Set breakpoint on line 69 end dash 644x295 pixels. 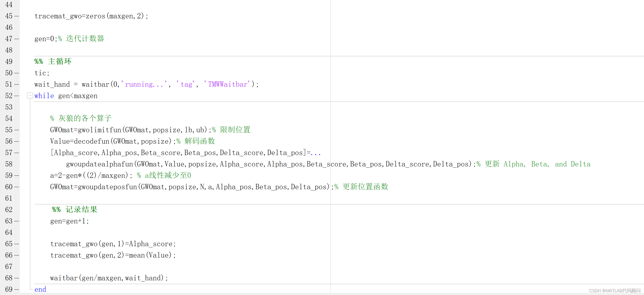(x=16, y=289)
